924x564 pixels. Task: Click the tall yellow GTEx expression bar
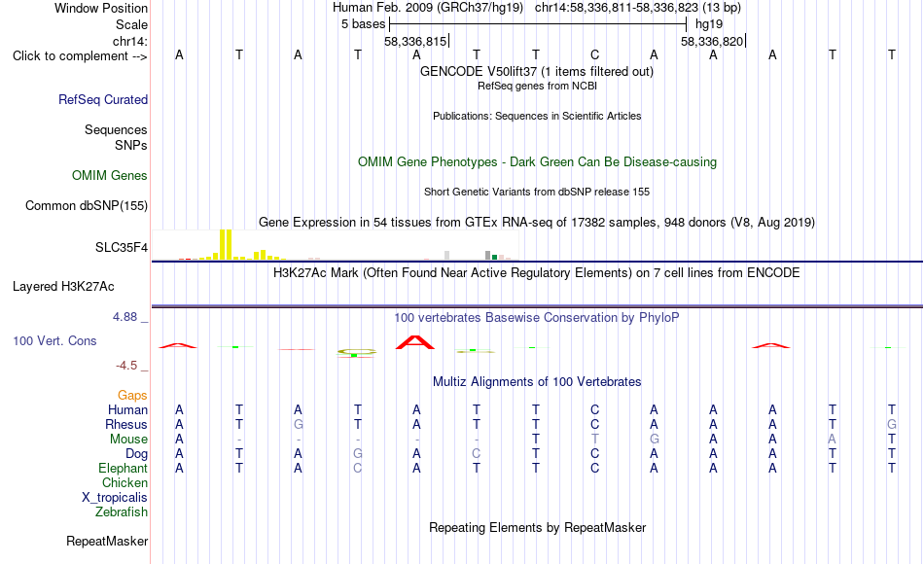point(226,245)
